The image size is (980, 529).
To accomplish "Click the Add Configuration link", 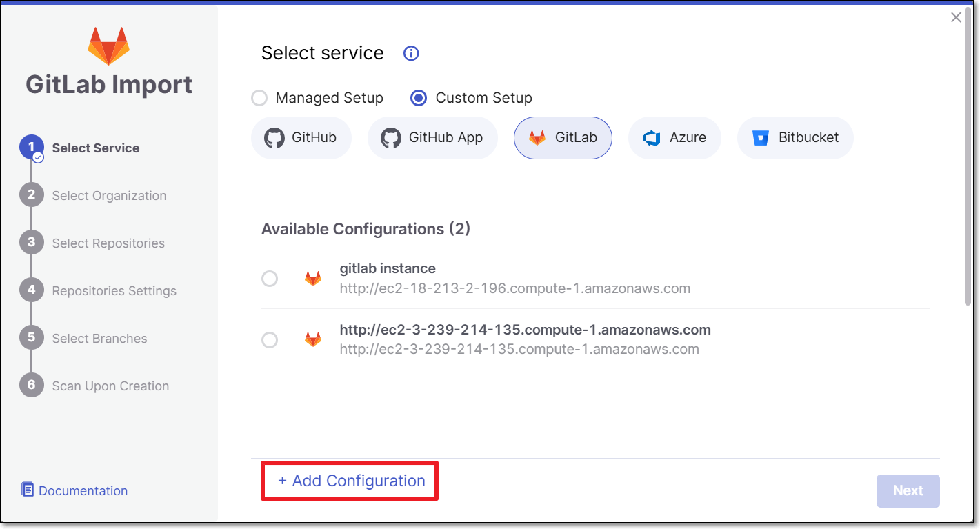I will click(x=351, y=481).
